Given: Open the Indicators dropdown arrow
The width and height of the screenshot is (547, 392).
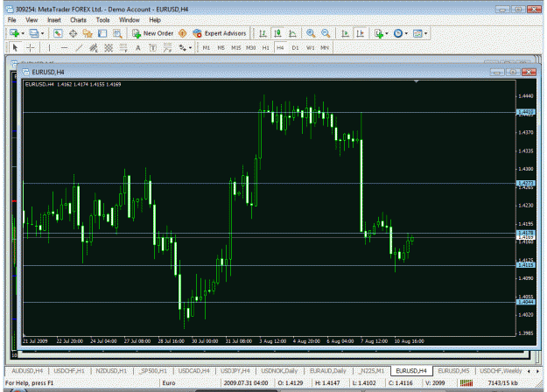Looking at the screenshot, I should [387, 33].
